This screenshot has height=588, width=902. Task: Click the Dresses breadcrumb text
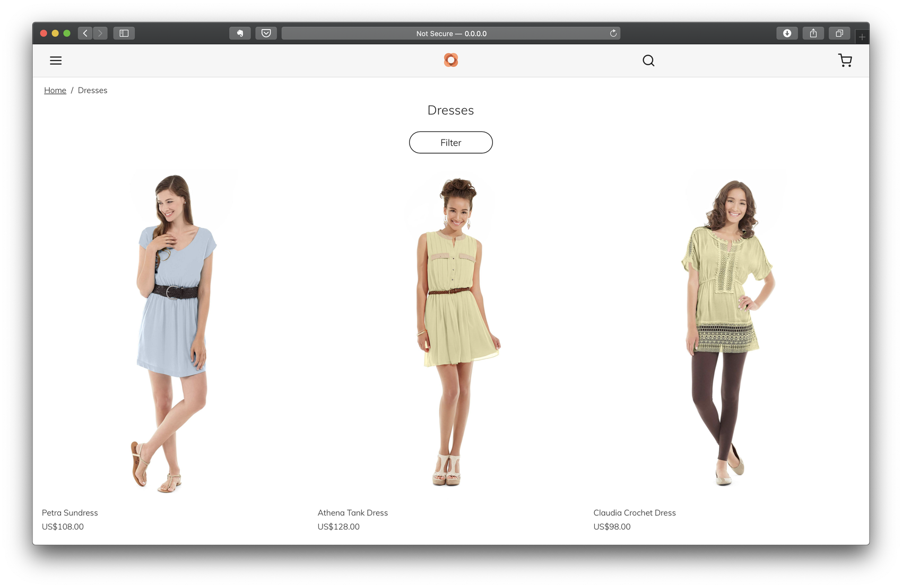pyautogui.click(x=92, y=90)
